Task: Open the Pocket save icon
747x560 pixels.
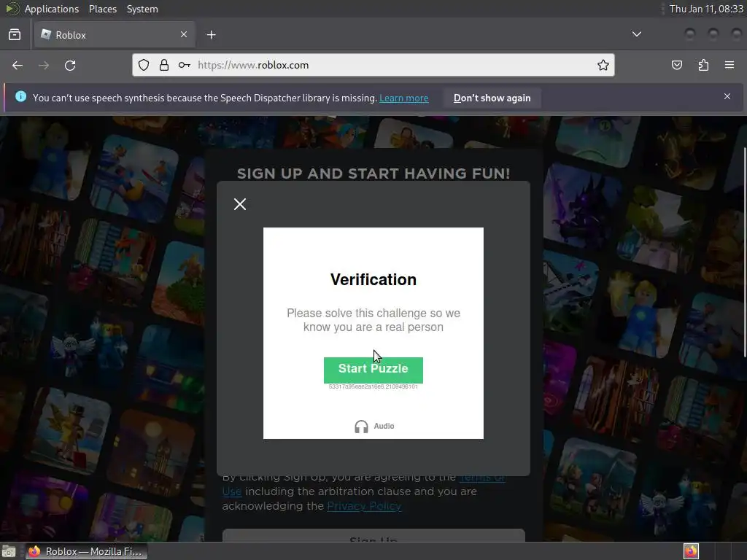Action: click(x=676, y=65)
